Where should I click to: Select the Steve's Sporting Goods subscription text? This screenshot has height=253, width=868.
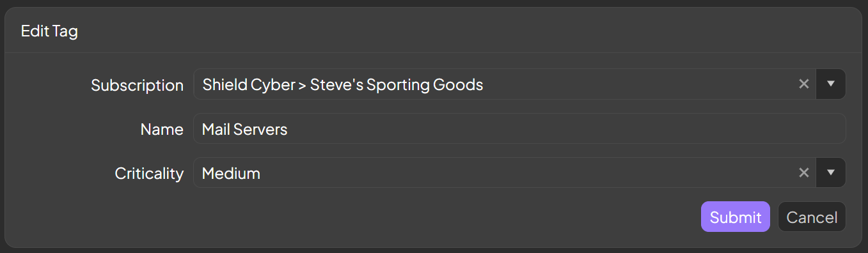tap(397, 84)
